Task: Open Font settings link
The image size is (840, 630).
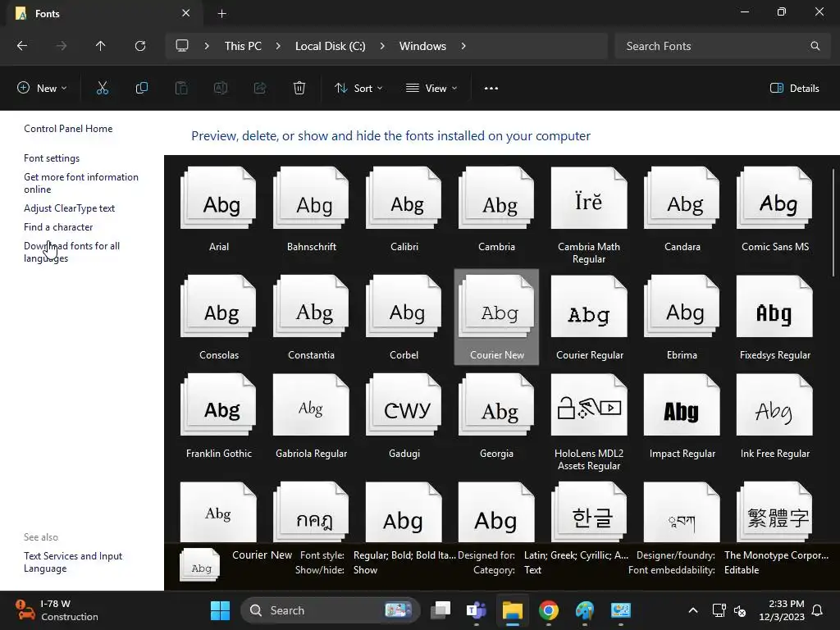Action: (x=52, y=158)
